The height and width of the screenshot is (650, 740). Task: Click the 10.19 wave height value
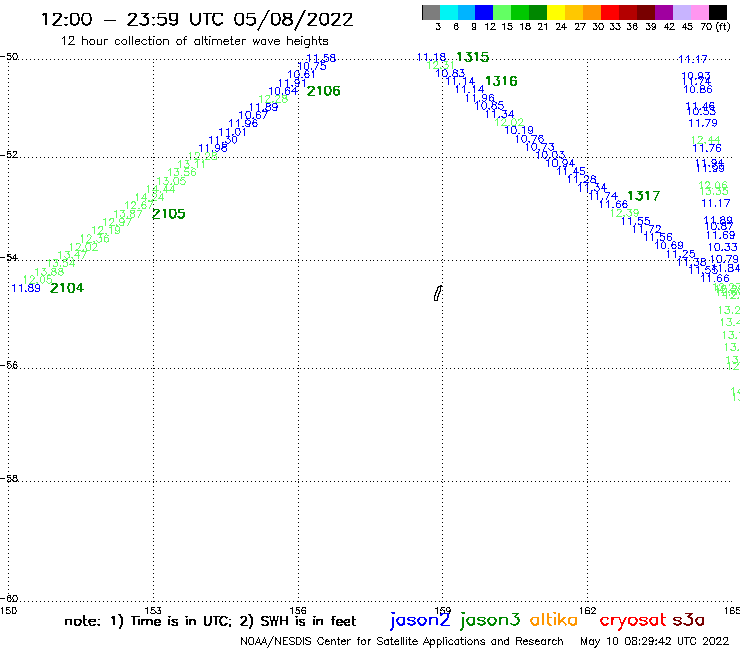tap(519, 130)
